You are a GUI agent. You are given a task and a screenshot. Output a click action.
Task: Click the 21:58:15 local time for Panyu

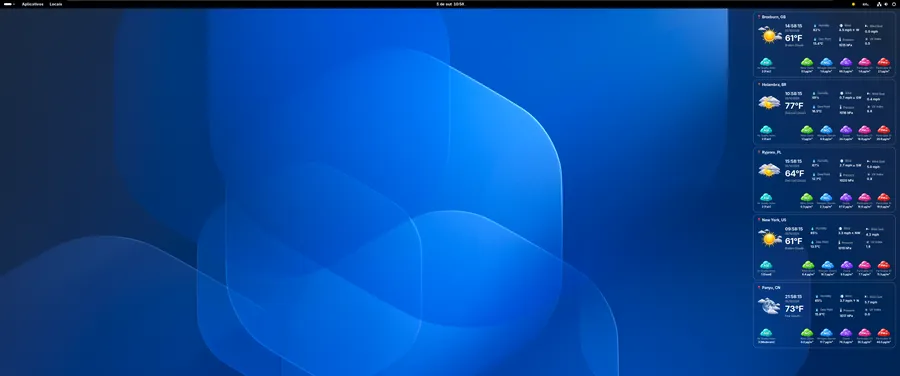(794, 297)
